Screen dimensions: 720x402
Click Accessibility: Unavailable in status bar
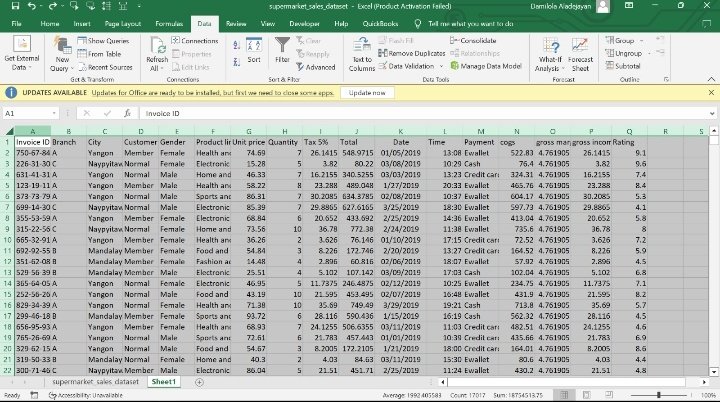click(86, 395)
